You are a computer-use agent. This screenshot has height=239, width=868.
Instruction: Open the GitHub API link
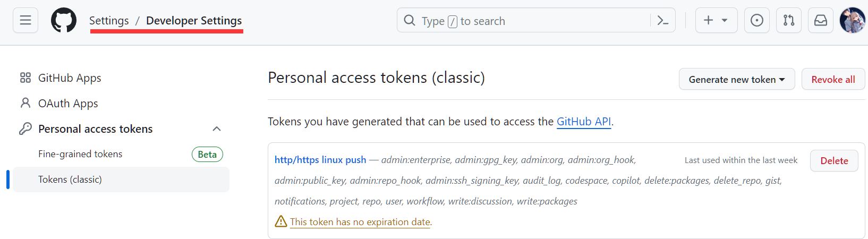point(583,122)
